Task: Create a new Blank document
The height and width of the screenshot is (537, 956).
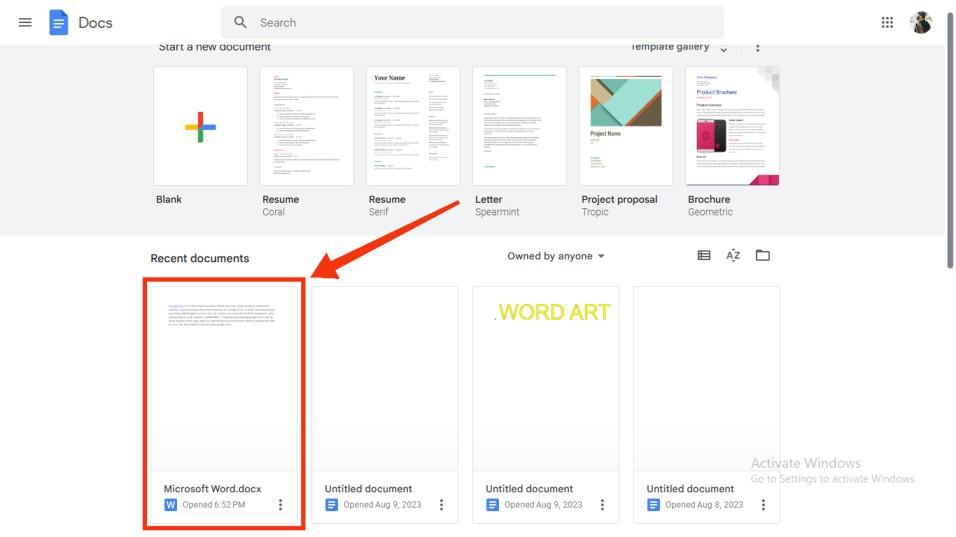Action: click(x=201, y=126)
